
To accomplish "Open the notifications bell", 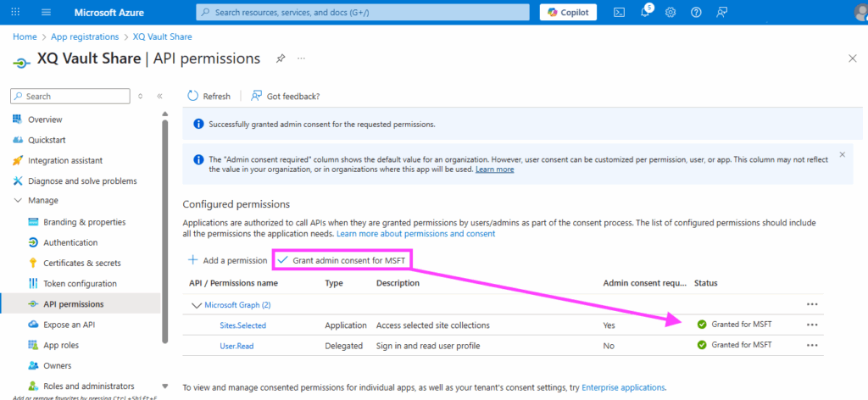I will coord(645,12).
